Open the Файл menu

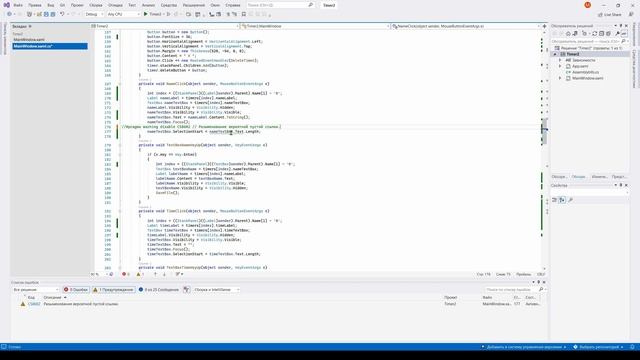(18, 5)
